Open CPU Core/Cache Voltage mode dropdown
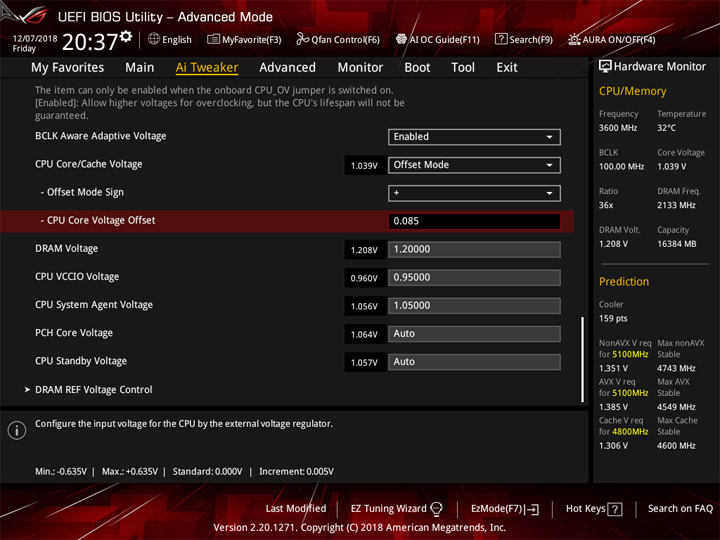The image size is (720, 540). pos(474,165)
